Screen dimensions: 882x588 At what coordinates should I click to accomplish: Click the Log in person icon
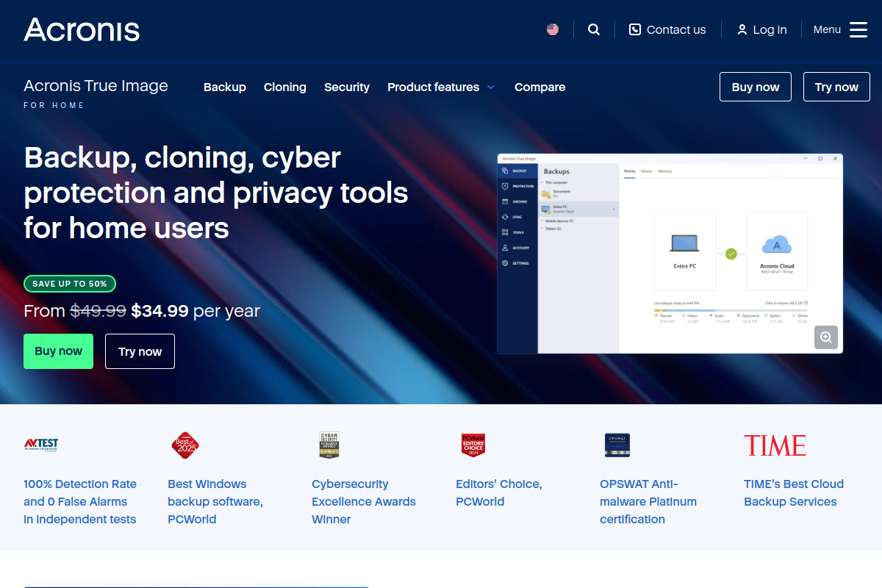(742, 29)
